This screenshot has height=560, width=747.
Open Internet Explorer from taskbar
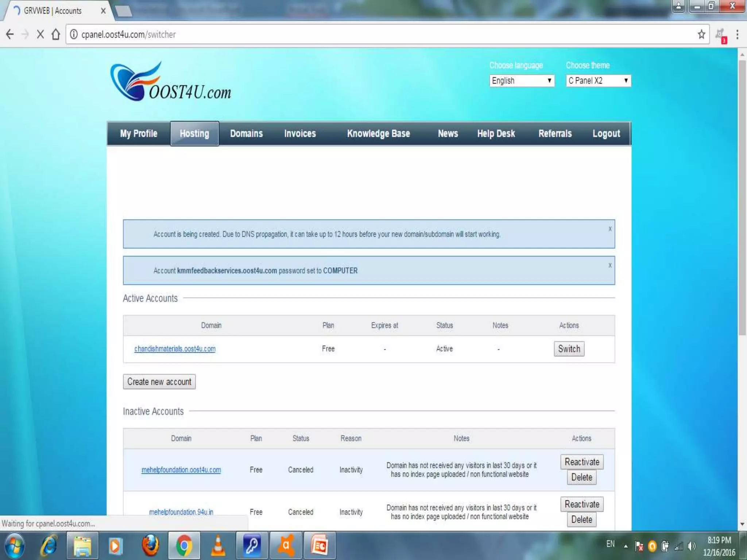click(49, 545)
